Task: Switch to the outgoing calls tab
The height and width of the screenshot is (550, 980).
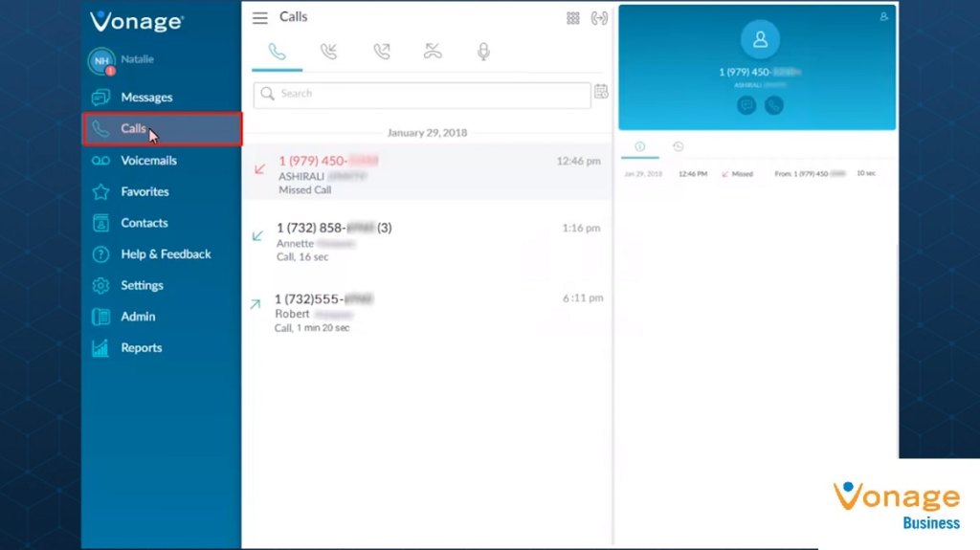Action: click(x=382, y=52)
